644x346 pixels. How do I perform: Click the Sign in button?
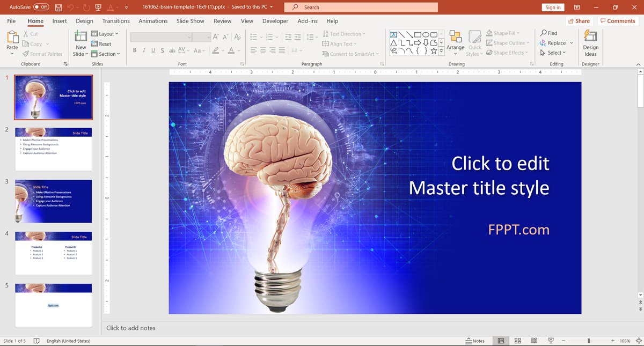click(553, 8)
